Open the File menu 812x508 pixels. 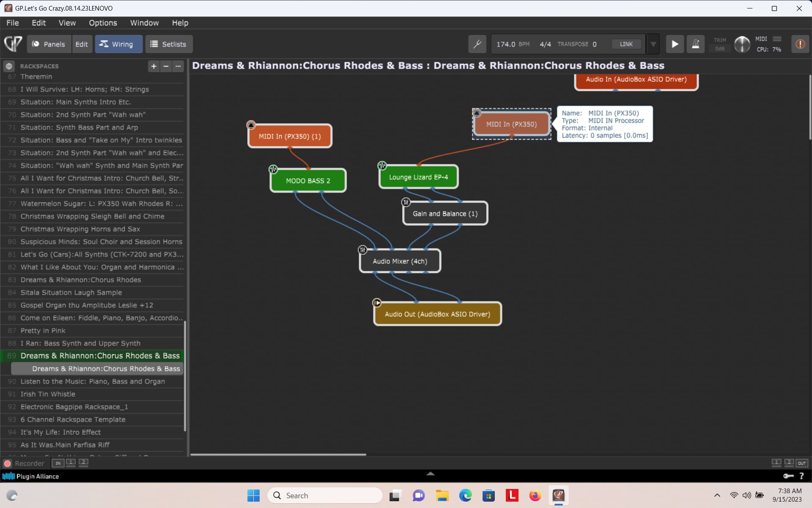pos(12,23)
